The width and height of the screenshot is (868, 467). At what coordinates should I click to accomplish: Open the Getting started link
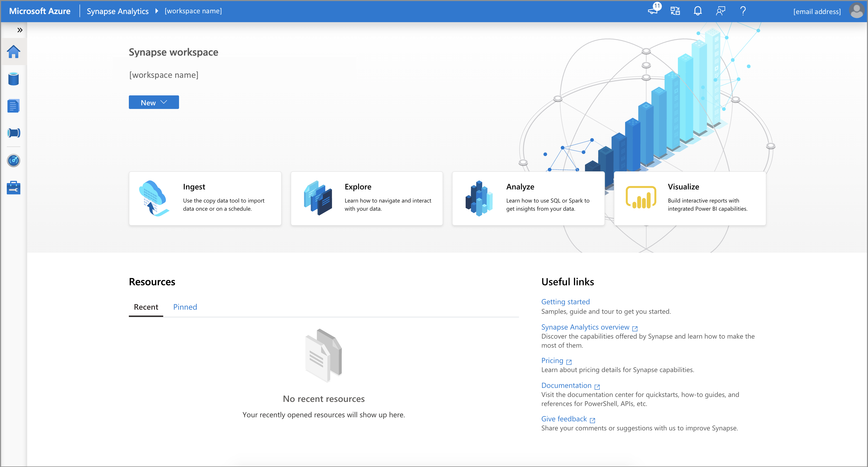click(566, 301)
